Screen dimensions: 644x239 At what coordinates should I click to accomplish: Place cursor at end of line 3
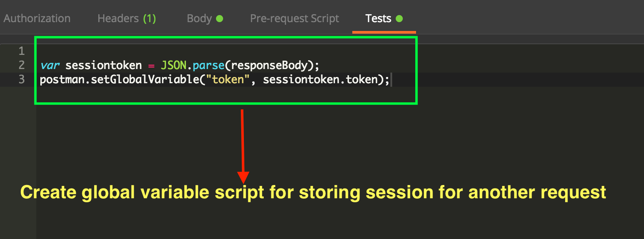(391, 80)
